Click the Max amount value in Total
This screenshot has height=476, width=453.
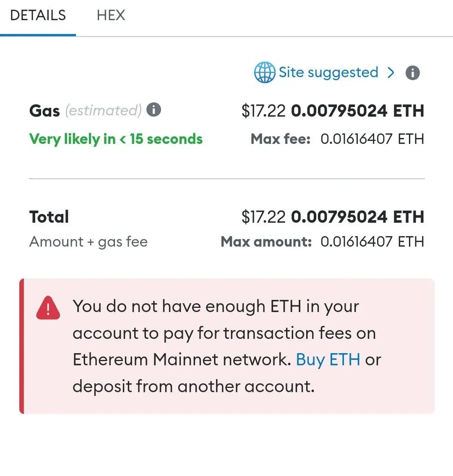tap(372, 242)
